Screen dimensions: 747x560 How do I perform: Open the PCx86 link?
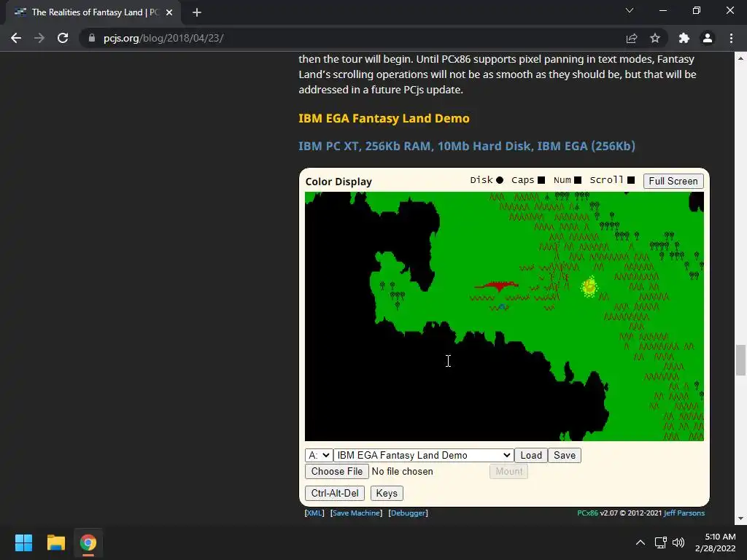point(587,513)
